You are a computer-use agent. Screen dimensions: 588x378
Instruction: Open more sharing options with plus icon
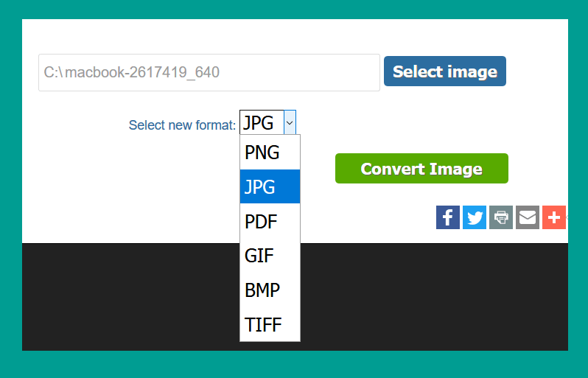(x=554, y=217)
